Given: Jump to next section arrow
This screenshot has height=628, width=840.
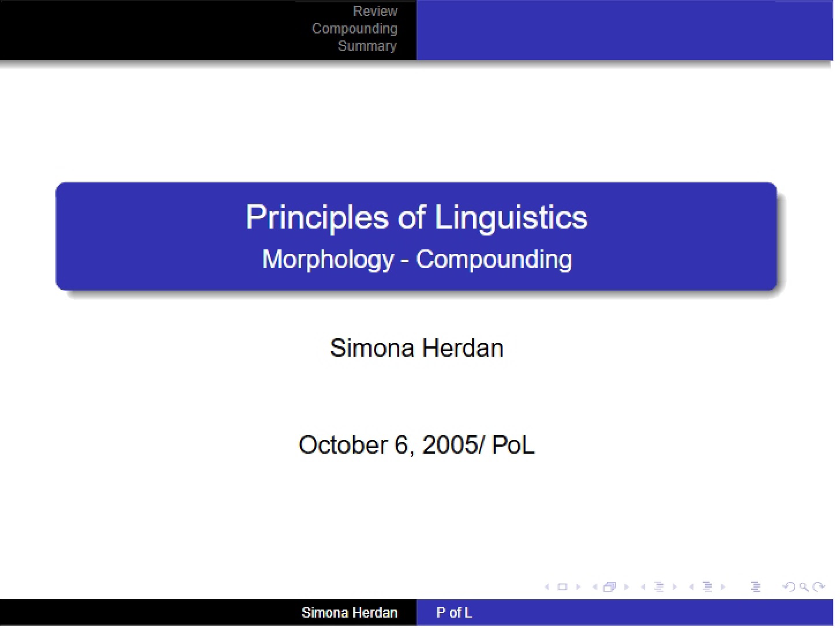Looking at the screenshot, I should 723,587.
